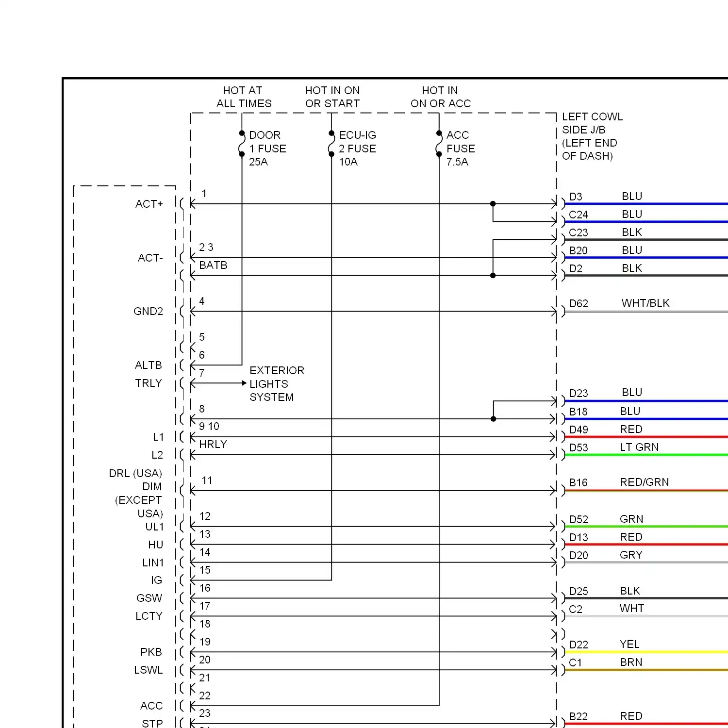Click the B16 connector pin label
This screenshot has width=728, height=728.
pyautogui.click(x=578, y=482)
